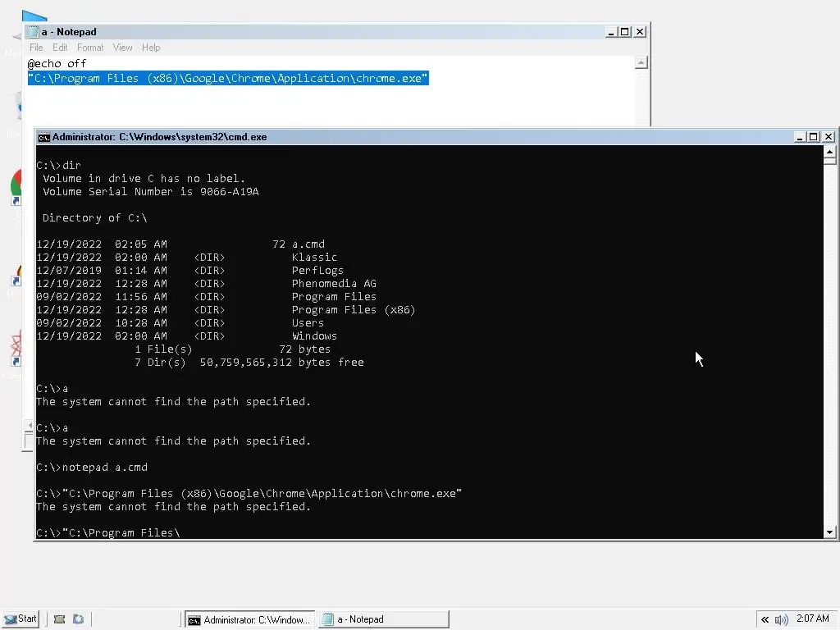
Task: Click the 2:07 AM taskbar clock
Action: 812,619
